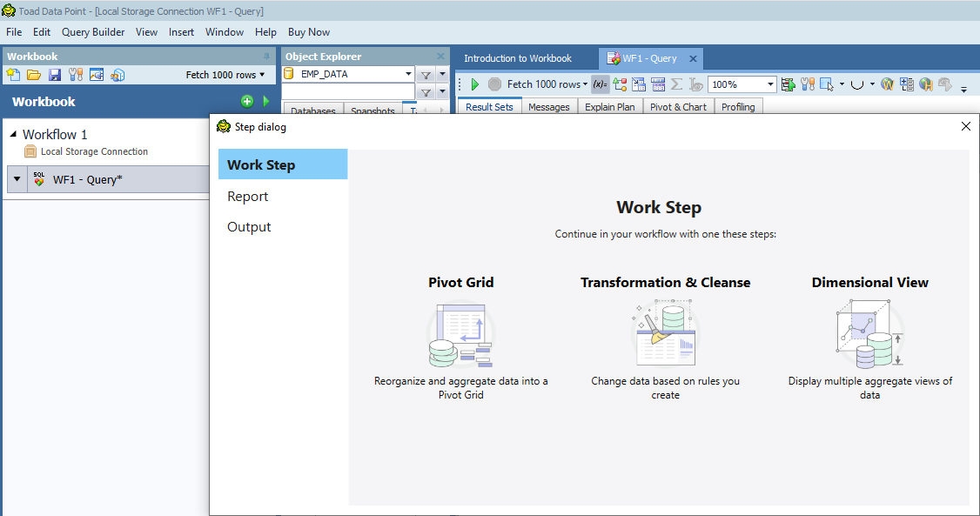Expand the arrow beside the first filter funnel
The width and height of the screenshot is (980, 516).
(442, 74)
